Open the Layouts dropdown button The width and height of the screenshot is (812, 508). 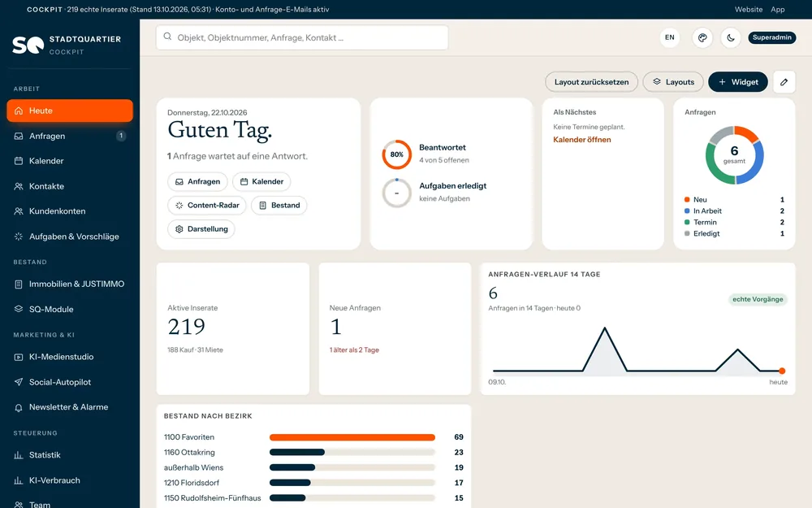[x=673, y=82]
